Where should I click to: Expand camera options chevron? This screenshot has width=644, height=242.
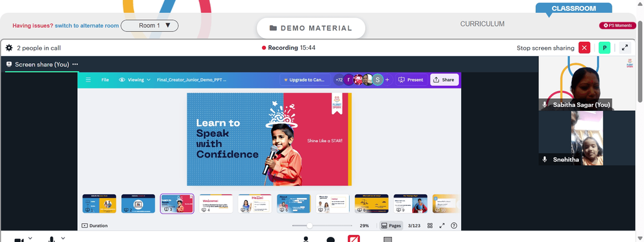pyautogui.click(x=30, y=238)
